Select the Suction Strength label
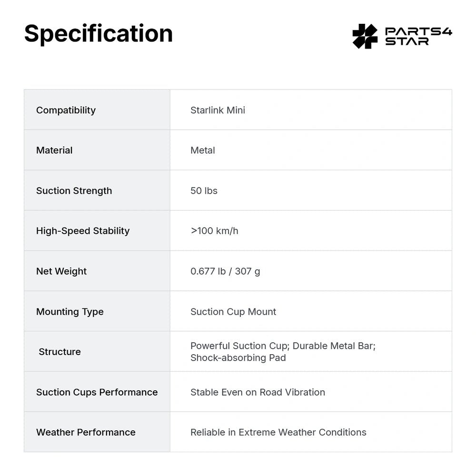Image resolution: width=476 pixels, height=476 pixels. coord(74,191)
